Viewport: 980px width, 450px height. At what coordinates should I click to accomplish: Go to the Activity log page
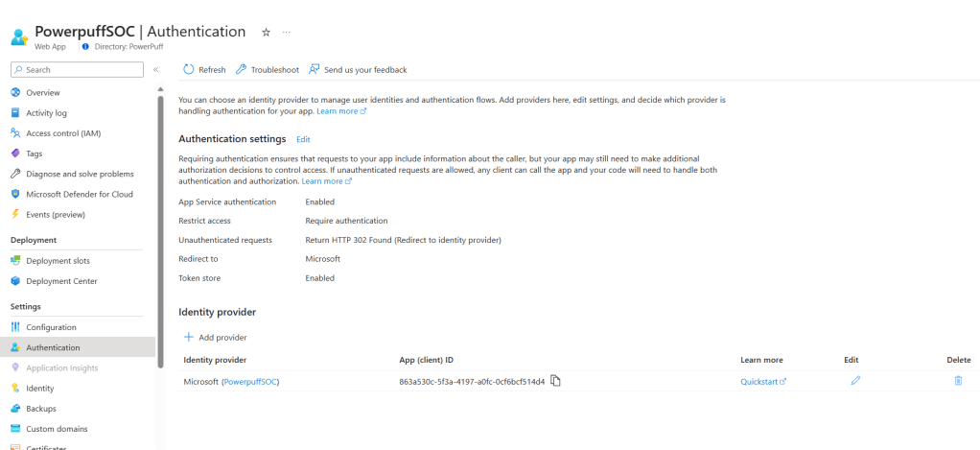(46, 113)
